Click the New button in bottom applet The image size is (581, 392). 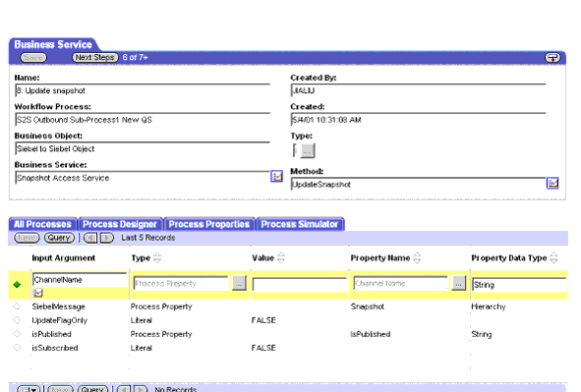click(60, 389)
